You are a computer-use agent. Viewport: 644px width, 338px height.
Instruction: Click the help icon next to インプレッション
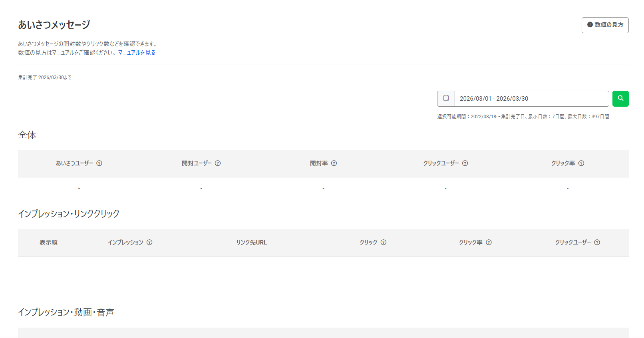(149, 242)
